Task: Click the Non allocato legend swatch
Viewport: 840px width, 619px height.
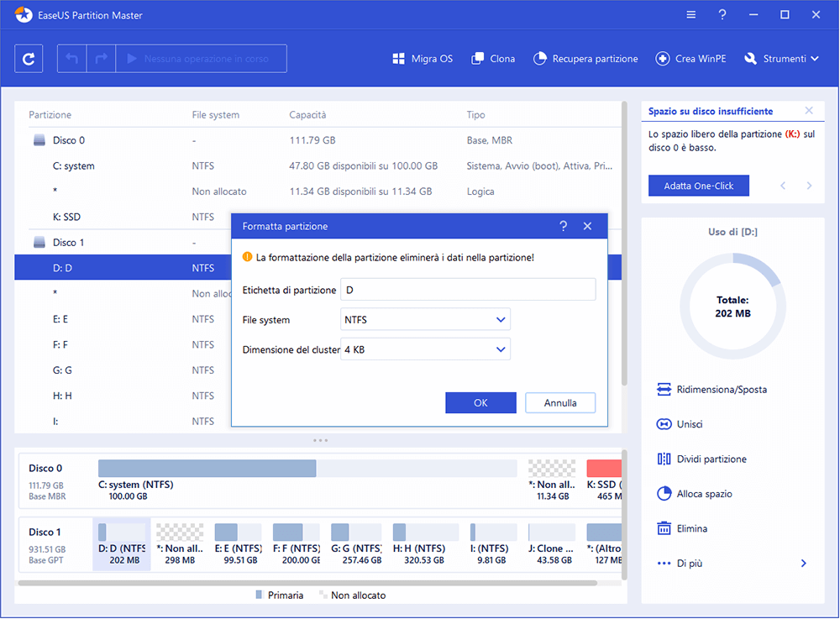Action: pos(323,595)
